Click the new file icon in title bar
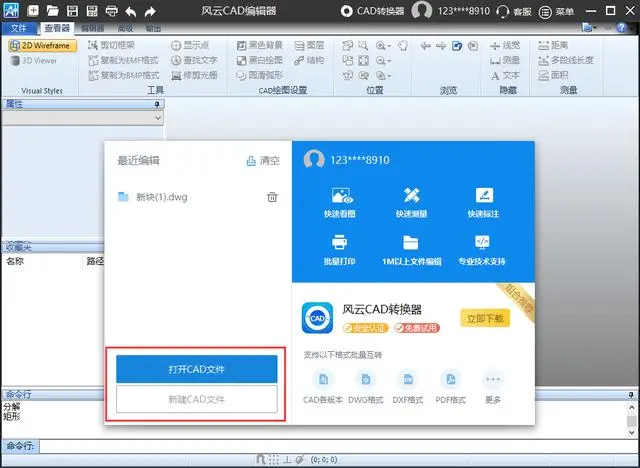The height and width of the screenshot is (468, 640). pos(33,10)
